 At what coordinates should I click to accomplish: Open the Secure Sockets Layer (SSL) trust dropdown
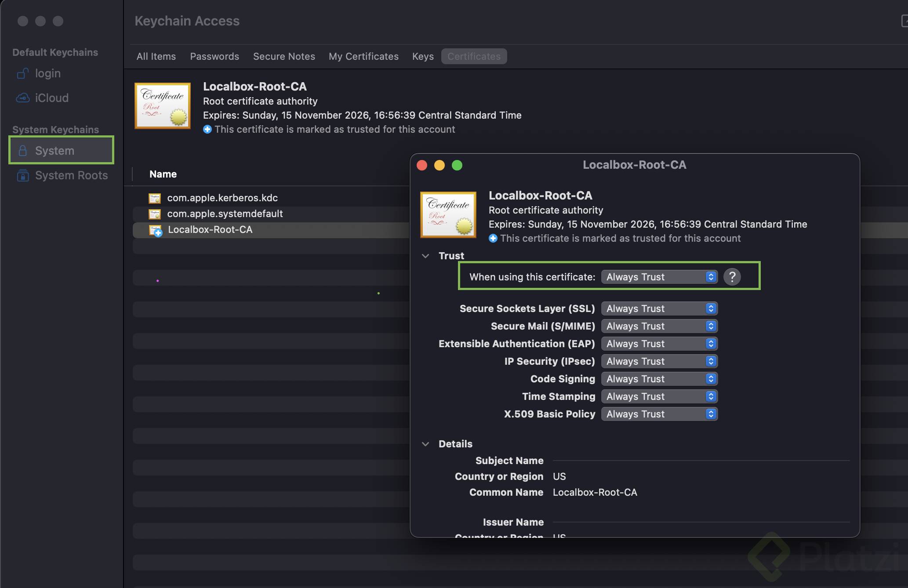(659, 309)
